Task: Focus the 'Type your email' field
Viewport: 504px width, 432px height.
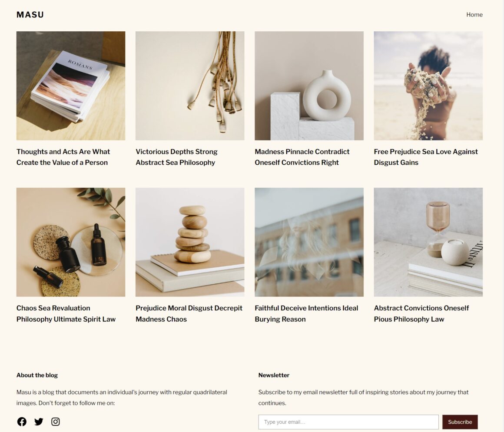Action: 348,422
